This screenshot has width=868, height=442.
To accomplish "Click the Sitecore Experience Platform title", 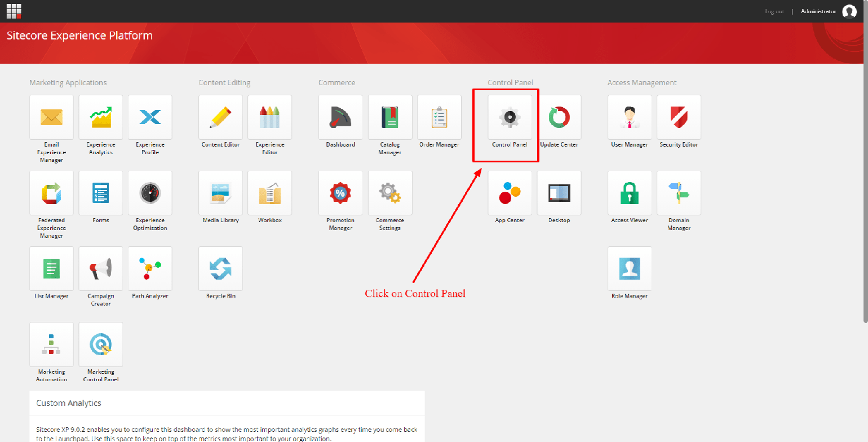I will [79, 36].
